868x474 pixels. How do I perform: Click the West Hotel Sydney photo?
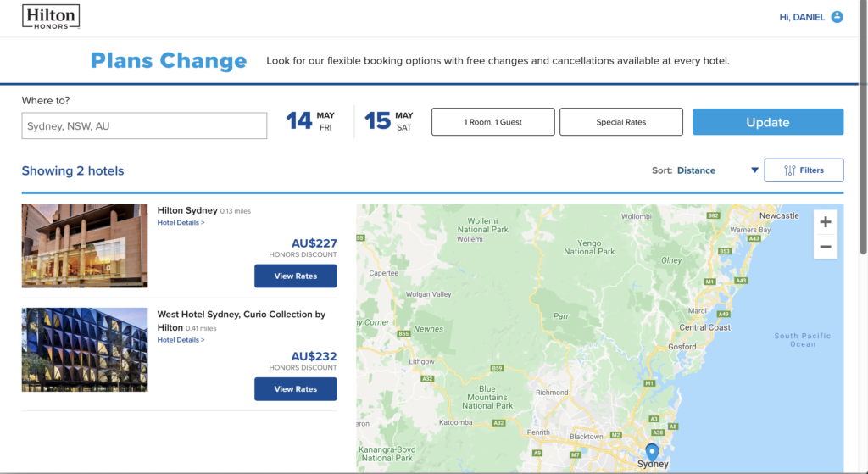tap(85, 349)
